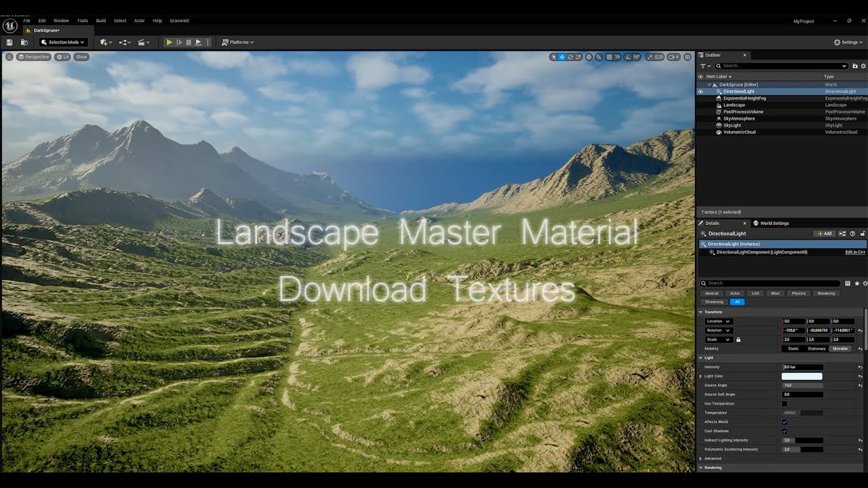This screenshot has height=488, width=868.
Task: Collapse the DarkSpruce (Editor) tree node
Action: point(709,85)
